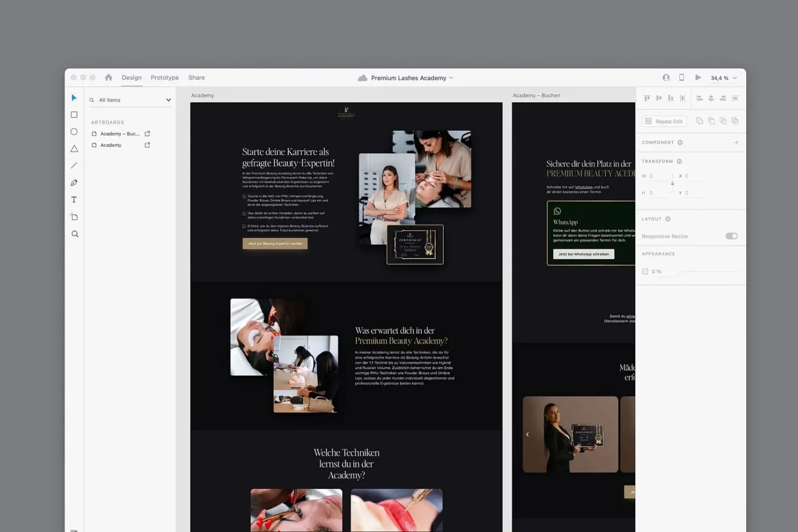Image resolution: width=798 pixels, height=532 pixels.
Task: Select the Academy – Buchen artboard in sidebar
Action: [119, 134]
